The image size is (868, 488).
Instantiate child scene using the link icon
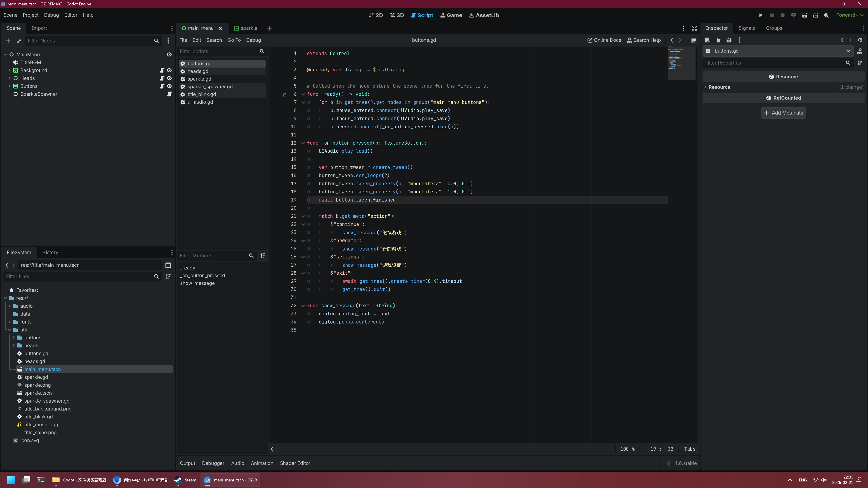[x=19, y=41]
